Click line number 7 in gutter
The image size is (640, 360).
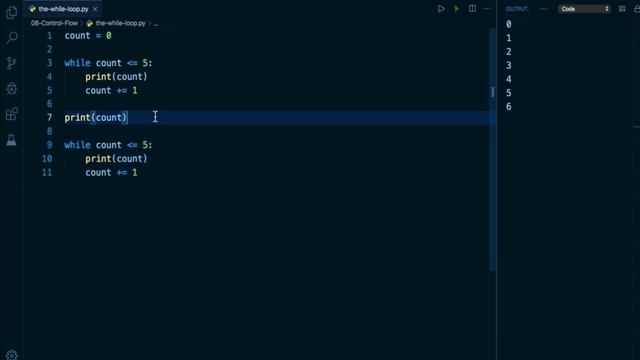pyautogui.click(x=49, y=118)
